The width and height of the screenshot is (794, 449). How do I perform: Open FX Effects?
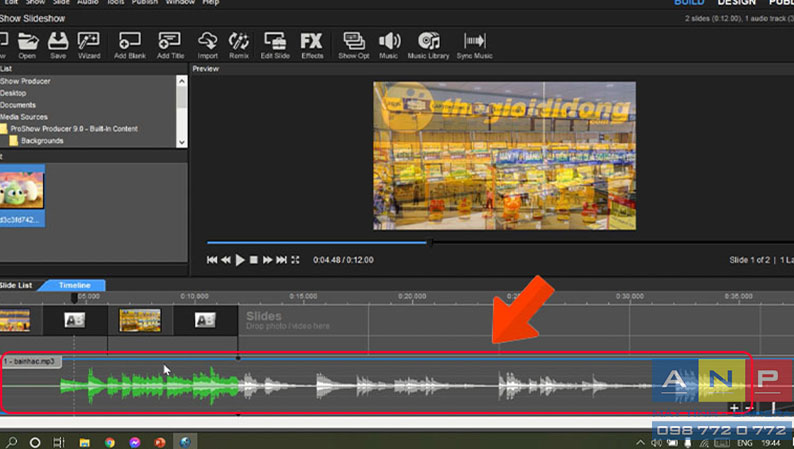click(312, 45)
